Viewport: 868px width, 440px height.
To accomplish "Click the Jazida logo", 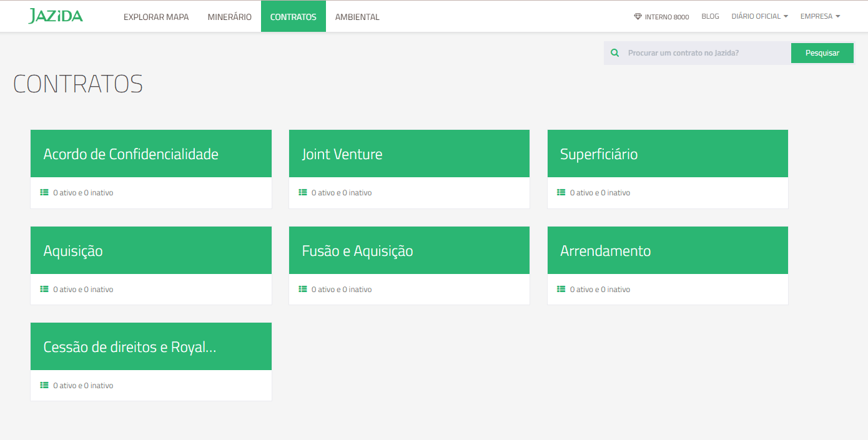I will tap(56, 16).
